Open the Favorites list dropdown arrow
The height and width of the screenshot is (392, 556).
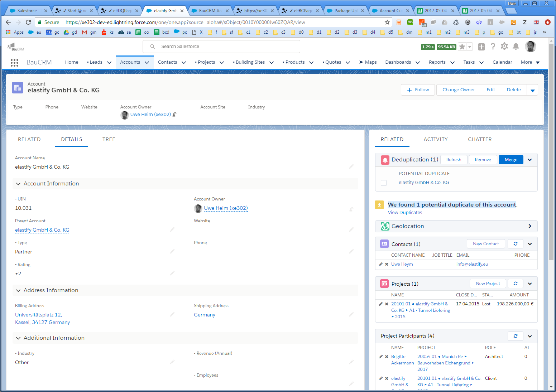click(x=470, y=47)
